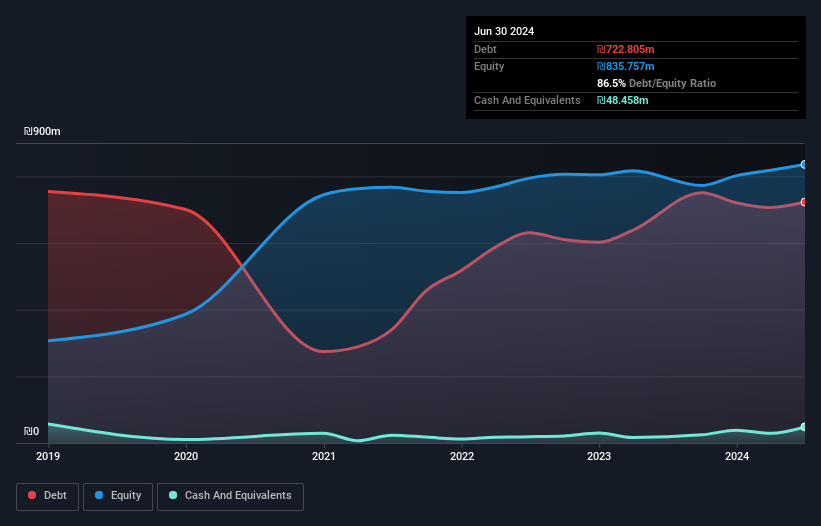The height and width of the screenshot is (526, 821).
Task: Click the Equity value ₪835.757m
Action: click(626, 66)
